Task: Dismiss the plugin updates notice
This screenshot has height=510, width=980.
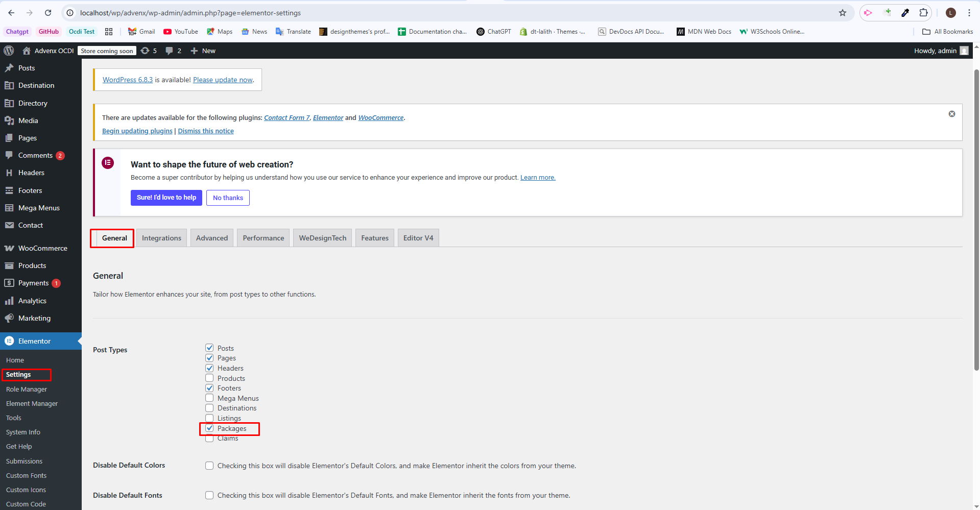Action: [x=951, y=114]
